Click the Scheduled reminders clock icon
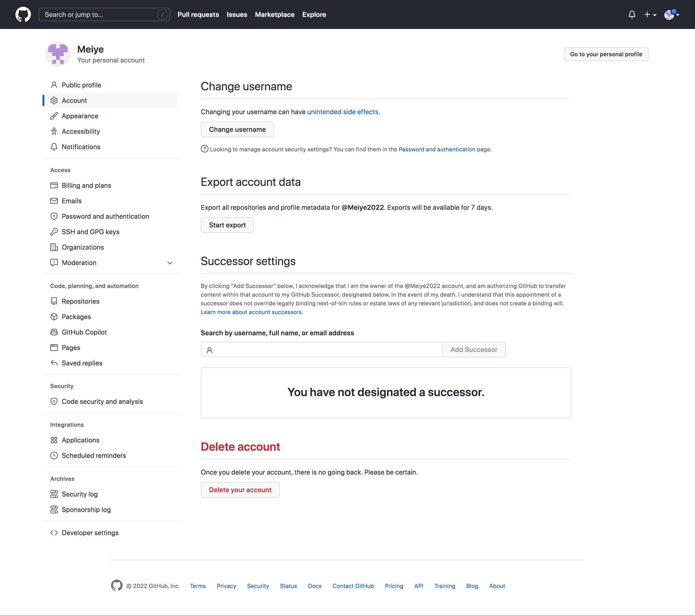The height and width of the screenshot is (616, 695). [54, 455]
